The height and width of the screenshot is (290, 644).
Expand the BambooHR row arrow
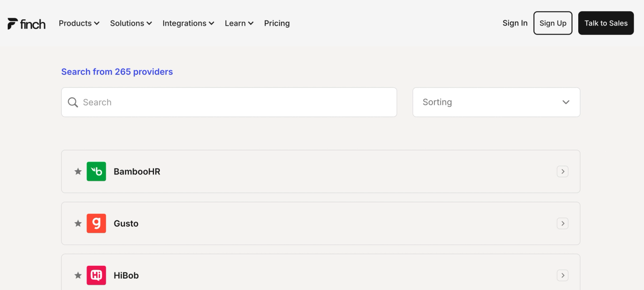click(563, 172)
